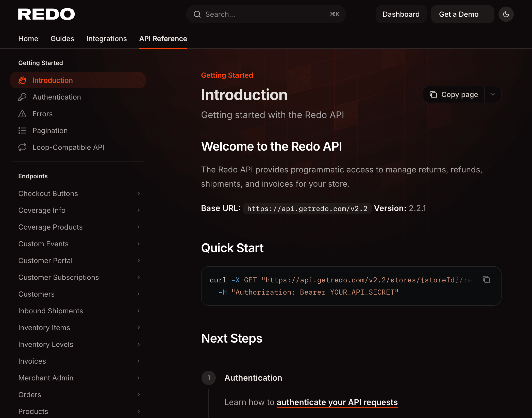
Task: Expand the Inventory Levels chevron
Action: pyautogui.click(x=139, y=344)
